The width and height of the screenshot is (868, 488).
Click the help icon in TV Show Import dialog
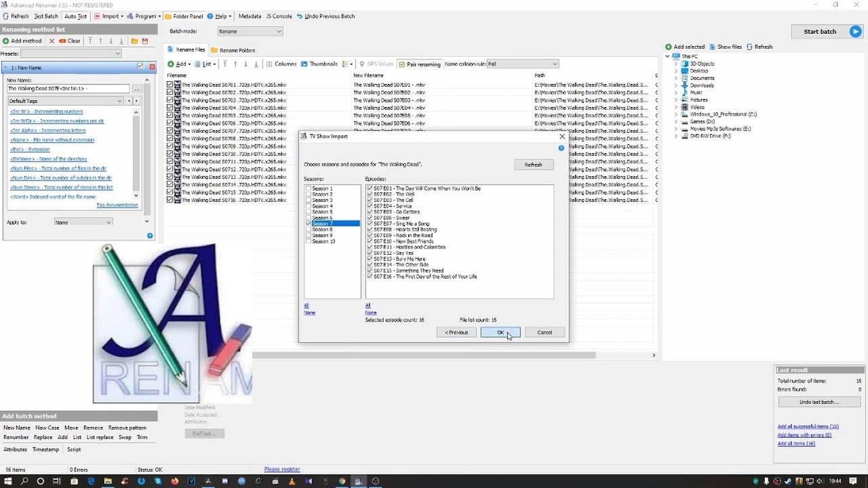(561, 148)
